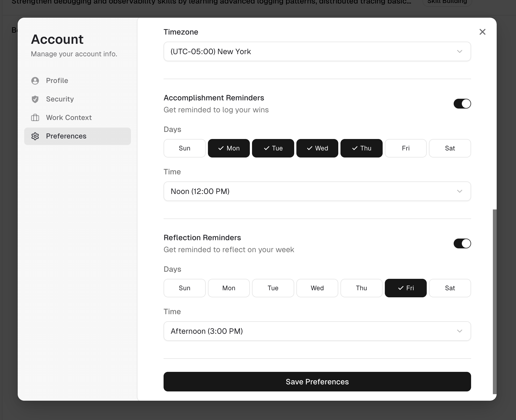Open the Work Context section
The image size is (516, 420).
tap(69, 118)
